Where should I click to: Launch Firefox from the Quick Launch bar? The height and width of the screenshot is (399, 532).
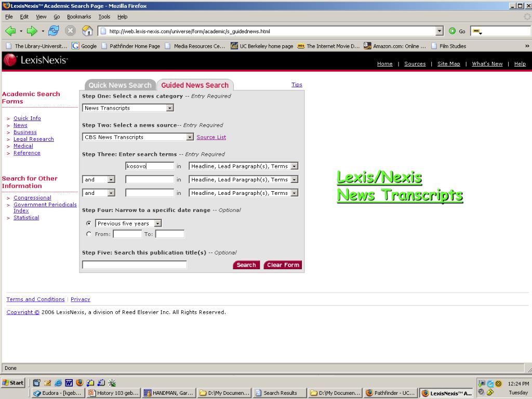click(79, 383)
